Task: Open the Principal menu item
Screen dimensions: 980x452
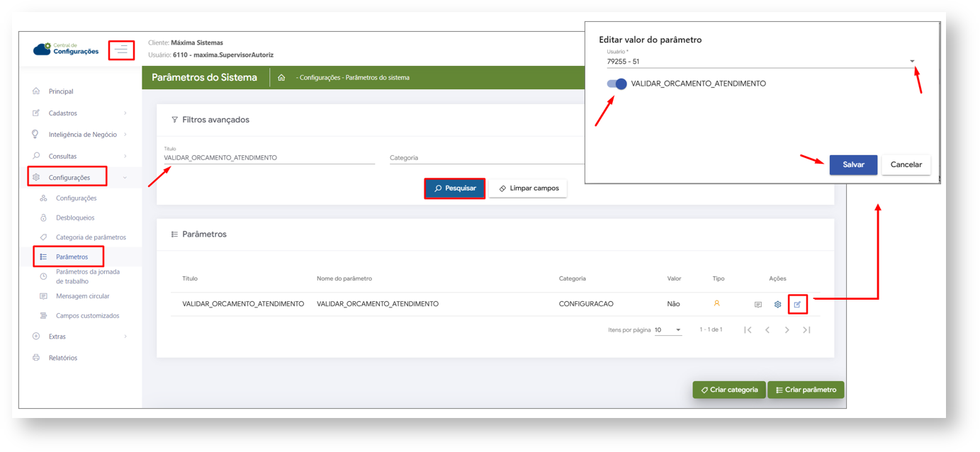Action: click(61, 91)
